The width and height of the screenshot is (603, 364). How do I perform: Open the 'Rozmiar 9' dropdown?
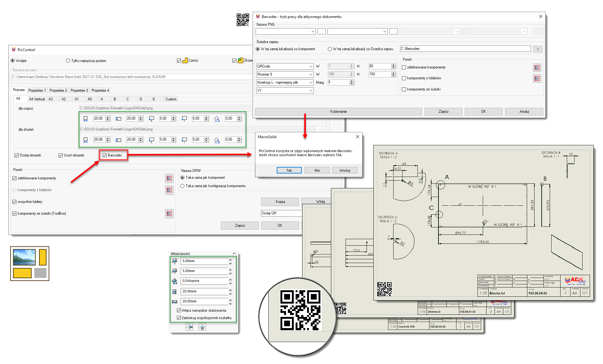[311, 74]
